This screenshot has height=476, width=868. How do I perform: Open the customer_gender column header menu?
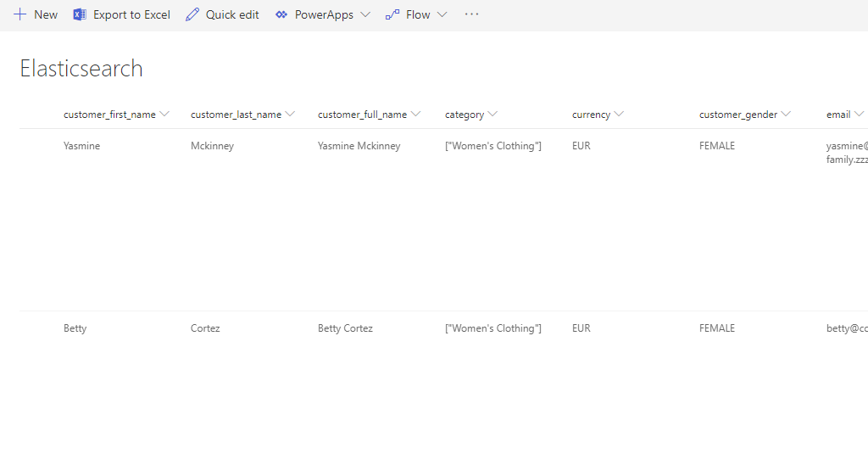coord(786,114)
